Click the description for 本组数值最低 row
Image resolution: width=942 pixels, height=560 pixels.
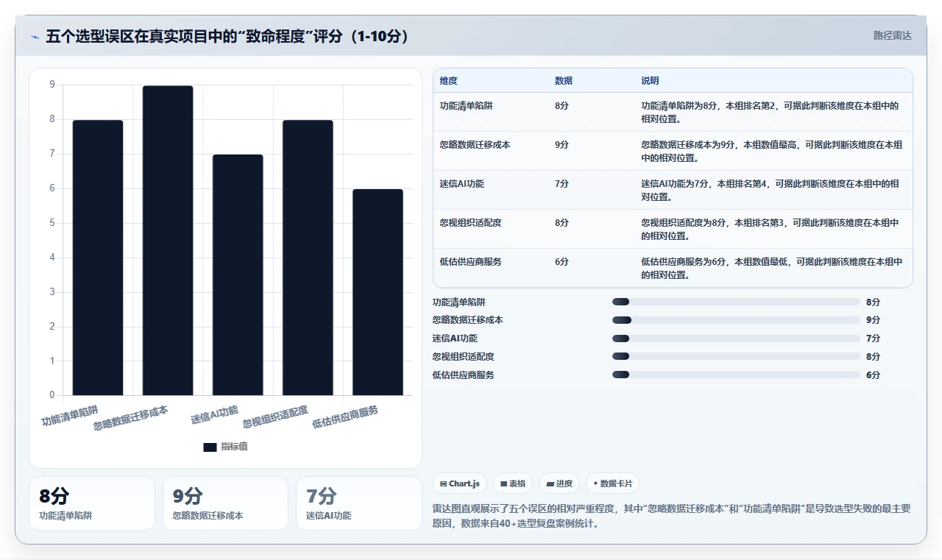tap(771, 268)
